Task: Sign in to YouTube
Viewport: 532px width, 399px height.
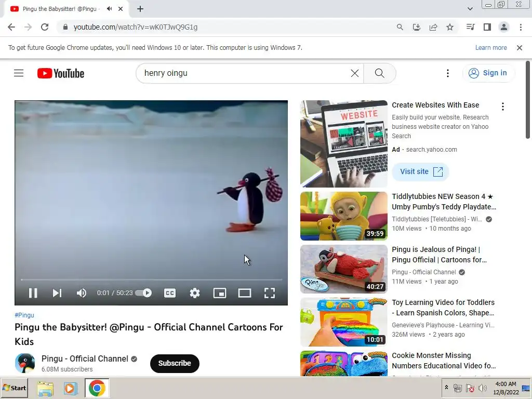Action: tap(488, 73)
